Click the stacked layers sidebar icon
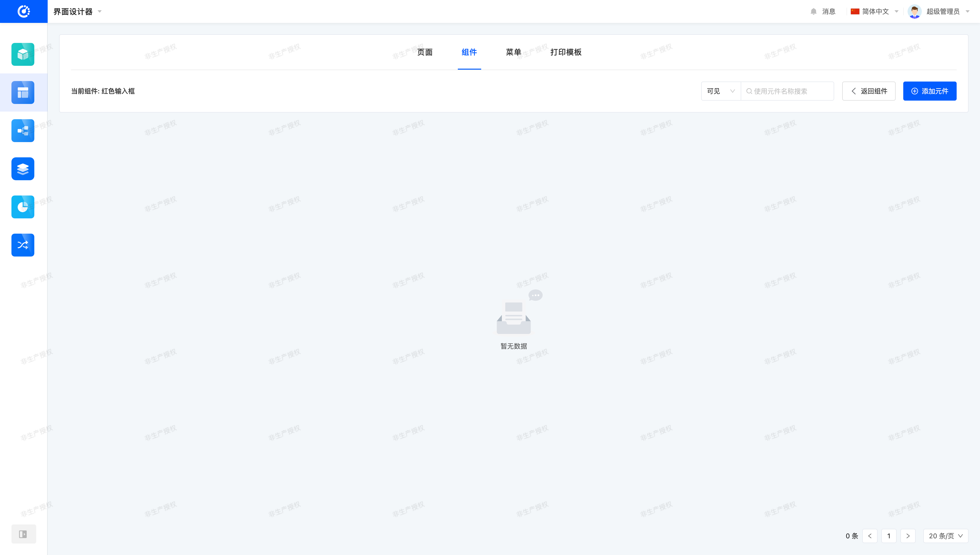Screen dimensions: 980x555 point(23,169)
